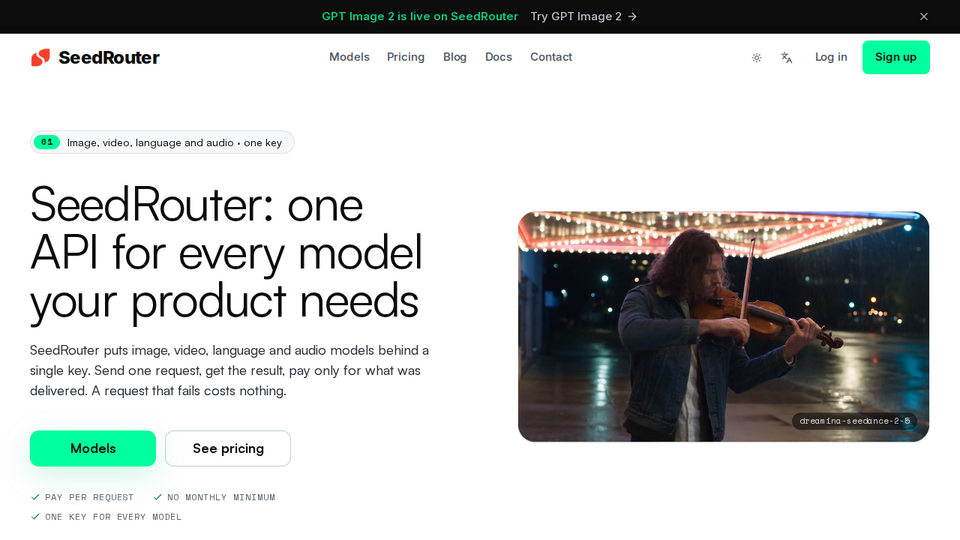Click the green Sign up button
Screen dimensions: 960x540
[x=896, y=57]
